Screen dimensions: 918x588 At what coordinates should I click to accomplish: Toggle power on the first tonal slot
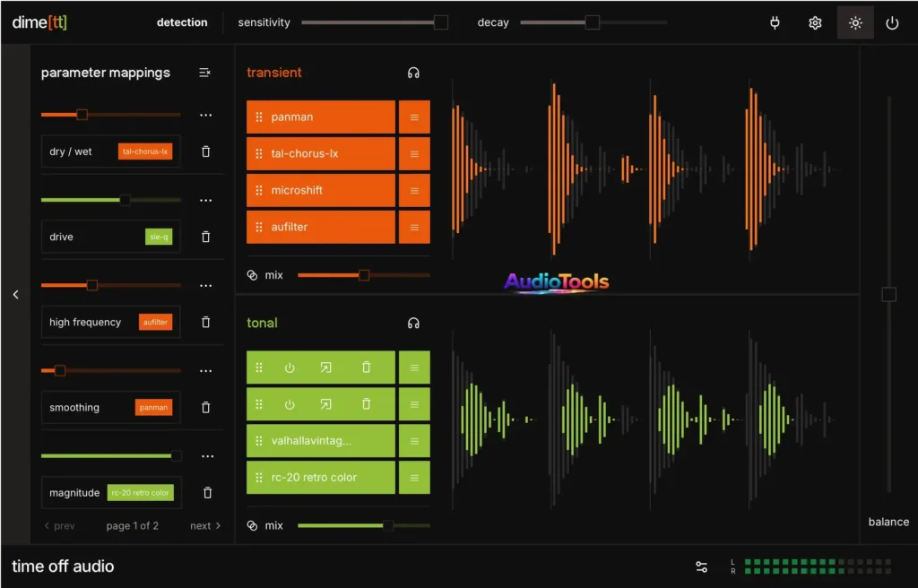[288, 367]
